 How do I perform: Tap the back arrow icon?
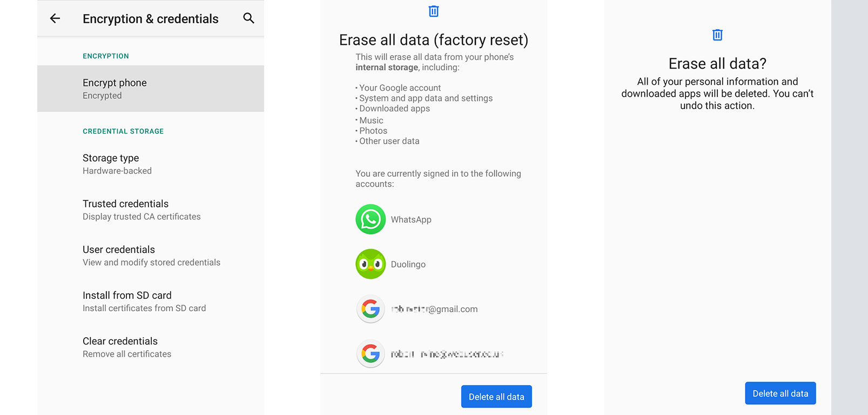coord(55,18)
